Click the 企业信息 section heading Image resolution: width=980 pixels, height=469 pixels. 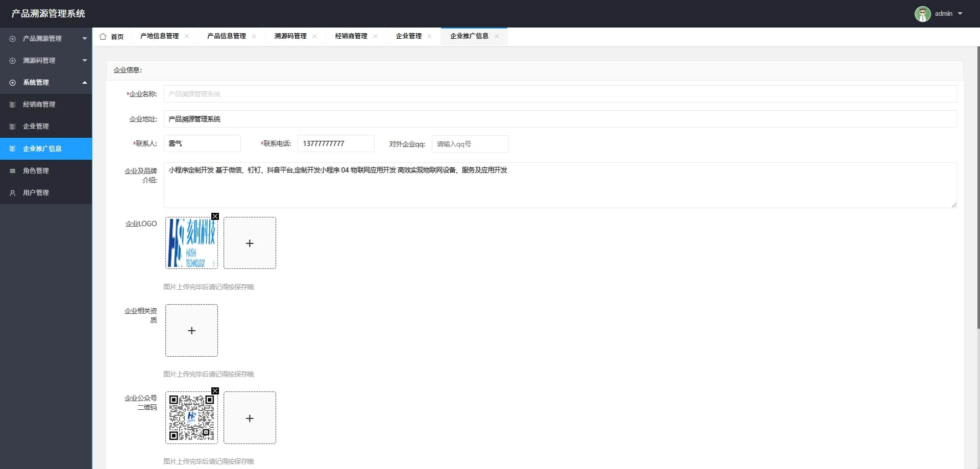pos(128,70)
